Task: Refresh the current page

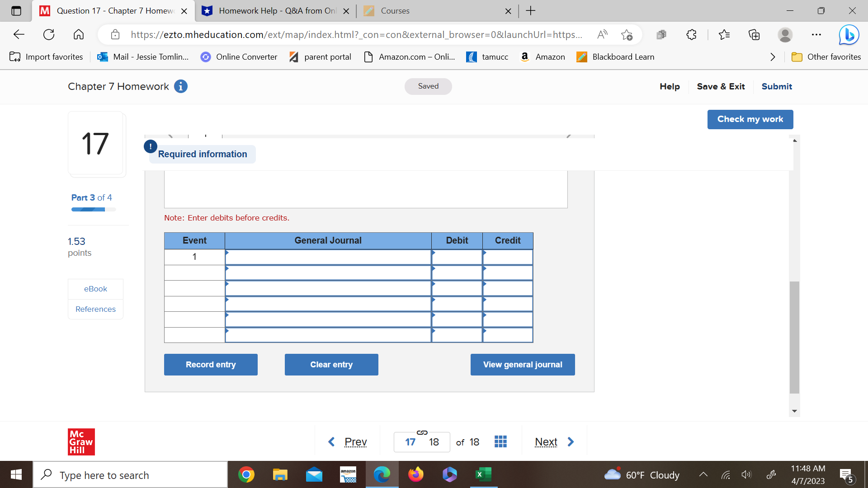Action: coord(48,34)
